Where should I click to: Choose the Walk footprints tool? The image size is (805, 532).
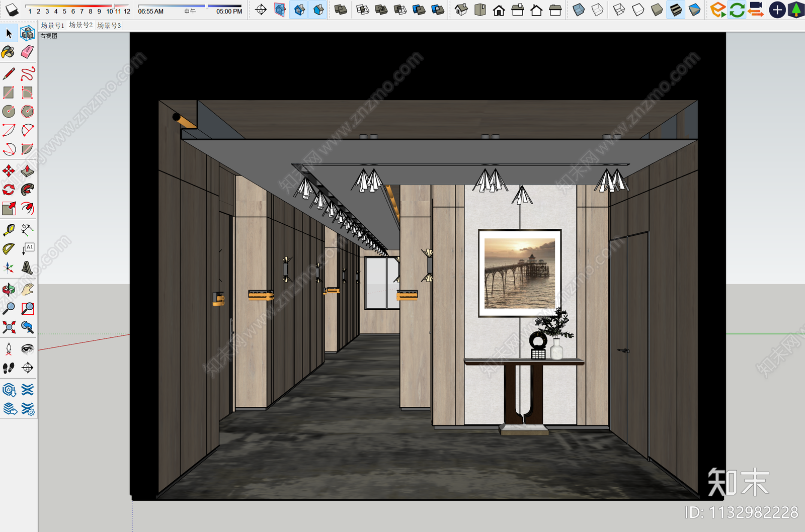coord(9,368)
